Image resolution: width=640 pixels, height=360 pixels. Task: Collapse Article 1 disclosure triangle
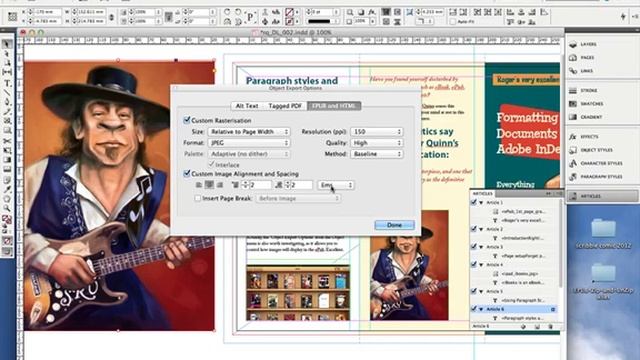coord(481,203)
